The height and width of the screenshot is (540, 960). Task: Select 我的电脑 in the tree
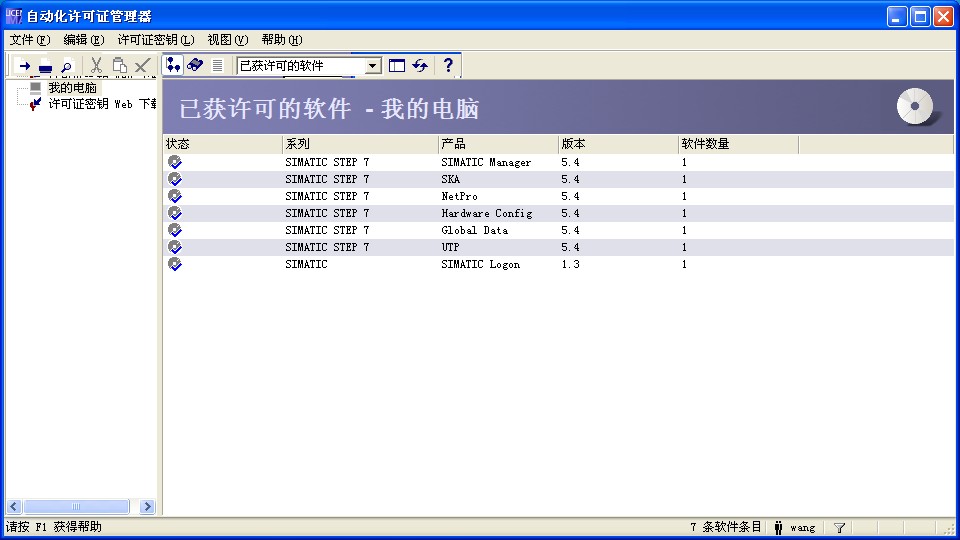tap(72, 88)
